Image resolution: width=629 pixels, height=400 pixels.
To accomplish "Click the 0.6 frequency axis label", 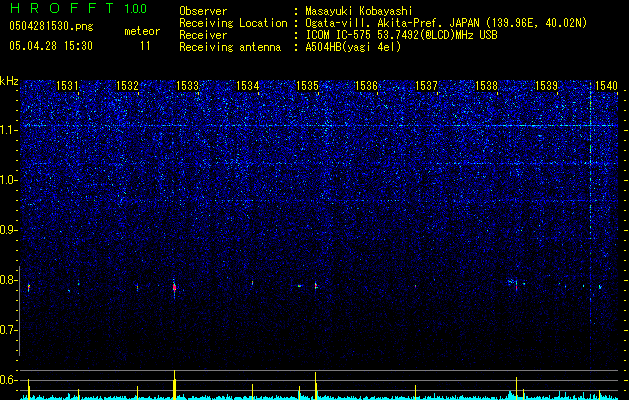I will click(8, 380).
